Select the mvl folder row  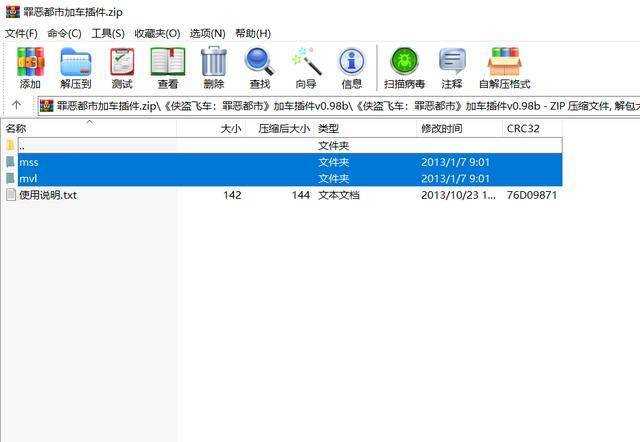click(x=290, y=178)
